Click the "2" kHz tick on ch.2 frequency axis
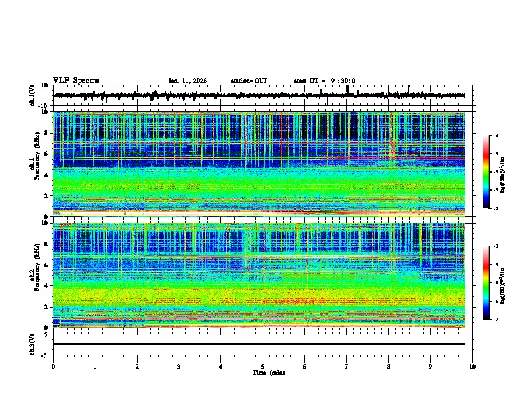This screenshot has width=532, height=411. click(x=46, y=307)
